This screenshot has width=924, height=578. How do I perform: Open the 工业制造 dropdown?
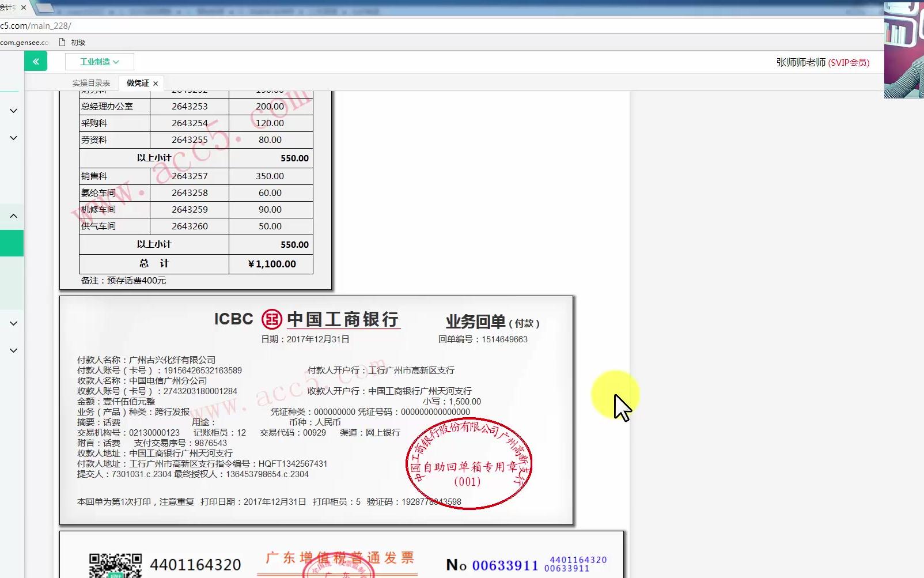tap(100, 62)
